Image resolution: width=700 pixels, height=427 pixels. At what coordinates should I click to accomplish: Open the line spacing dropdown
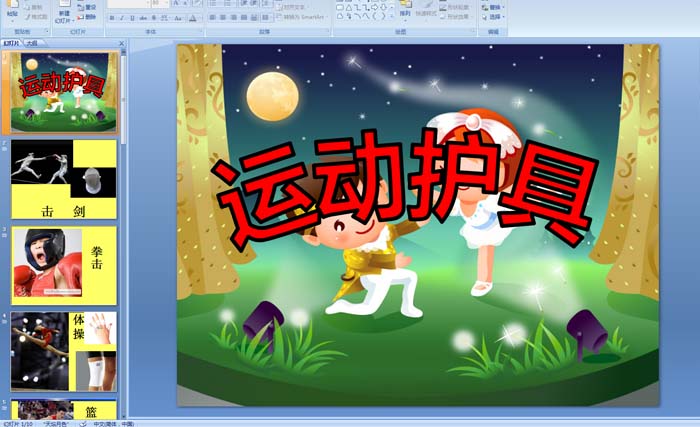[x=267, y=4]
